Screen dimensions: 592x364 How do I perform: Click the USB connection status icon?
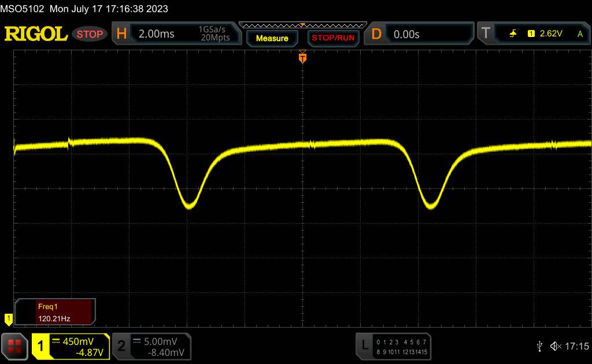(x=539, y=346)
